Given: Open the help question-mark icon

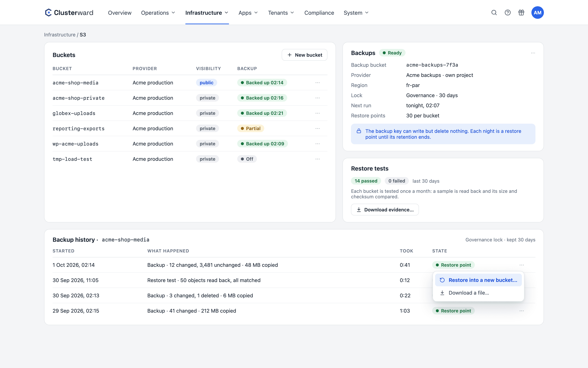Looking at the screenshot, I should tap(508, 13).
